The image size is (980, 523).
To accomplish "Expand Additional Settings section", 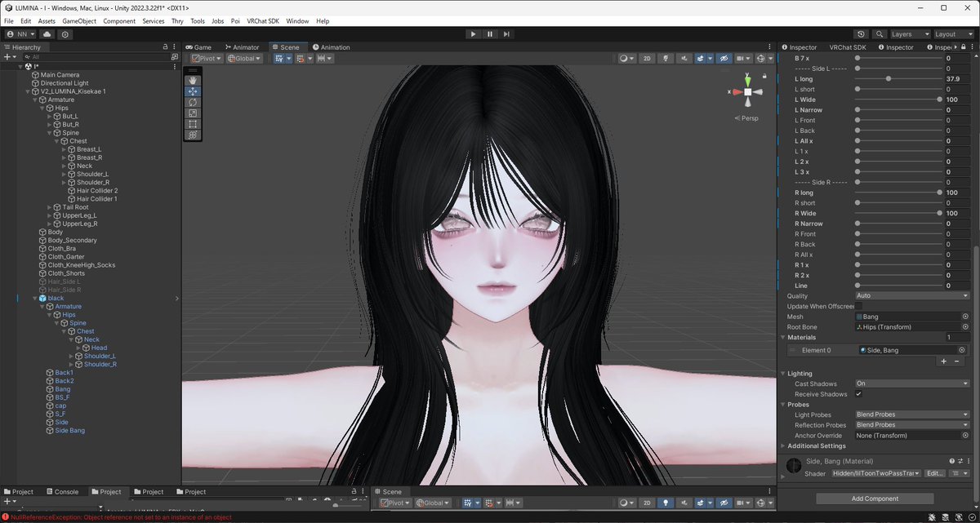I will click(783, 446).
